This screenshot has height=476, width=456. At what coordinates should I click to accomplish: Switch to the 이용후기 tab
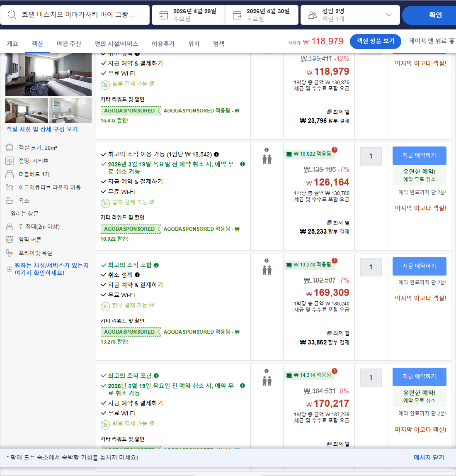[x=163, y=44]
